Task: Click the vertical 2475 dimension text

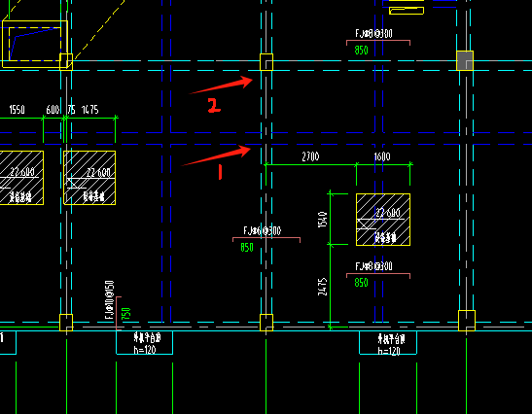Action: point(323,287)
